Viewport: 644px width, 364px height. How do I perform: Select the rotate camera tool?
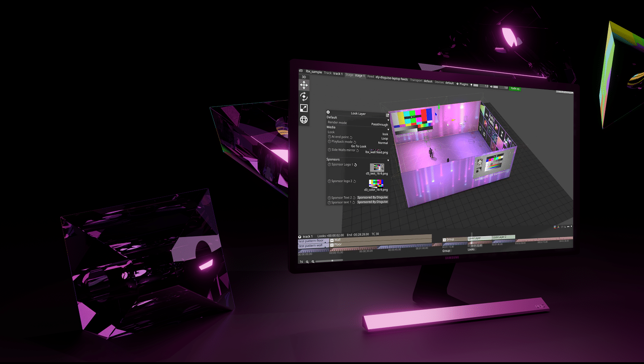pos(304,97)
